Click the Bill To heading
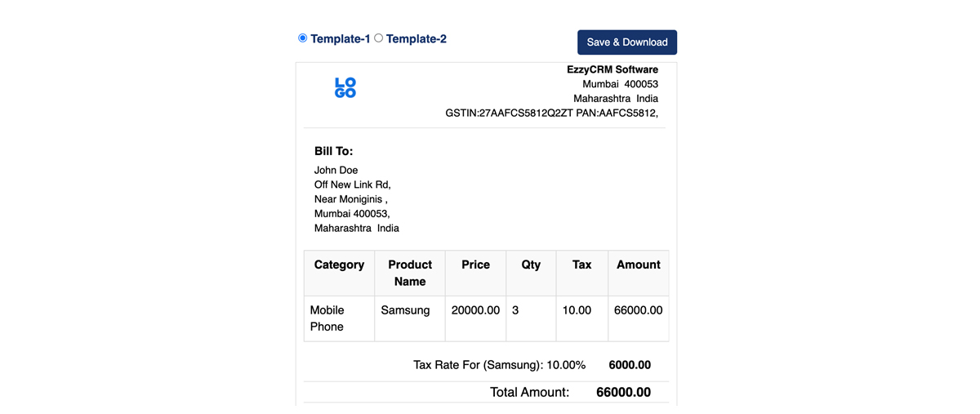 click(333, 151)
